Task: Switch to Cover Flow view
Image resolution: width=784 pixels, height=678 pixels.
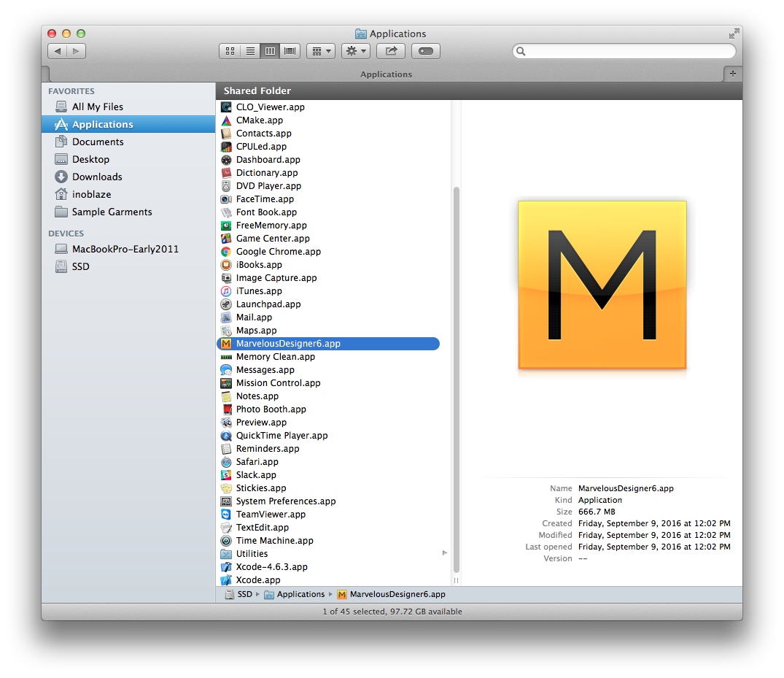Action: click(290, 51)
